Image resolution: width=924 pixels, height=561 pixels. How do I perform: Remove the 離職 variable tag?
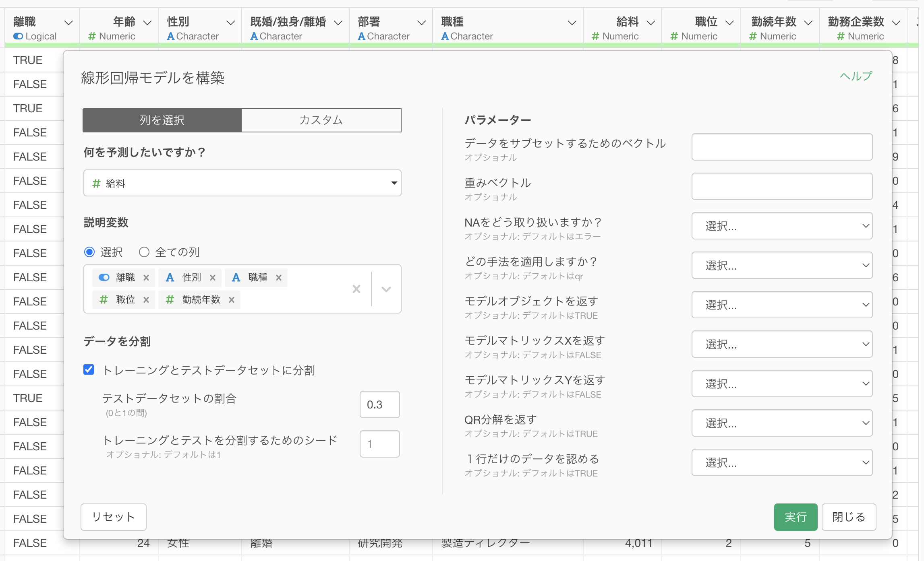coord(146,278)
